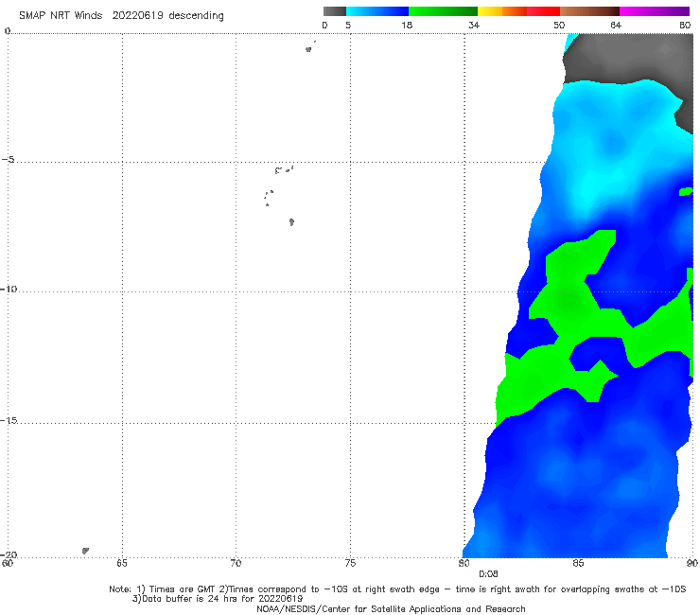700x615 pixels.
Task: Click the color bar label '34'
Action: tap(474, 25)
